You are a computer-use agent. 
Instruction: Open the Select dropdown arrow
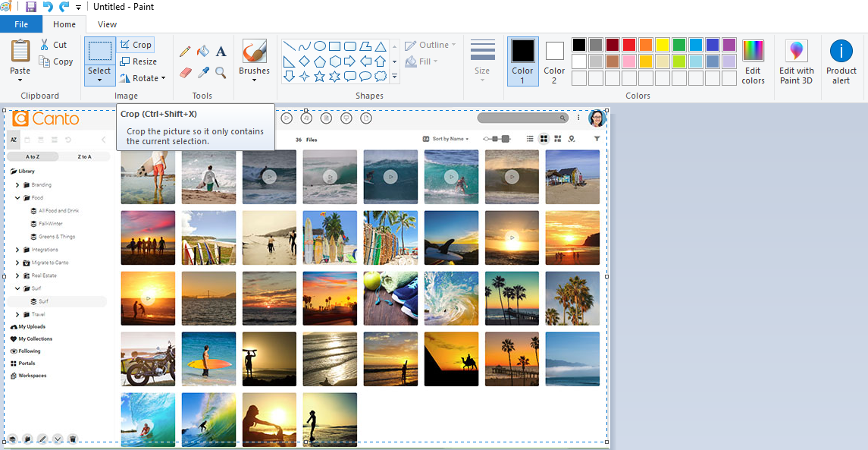pyautogui.click(x=99, y=80)
